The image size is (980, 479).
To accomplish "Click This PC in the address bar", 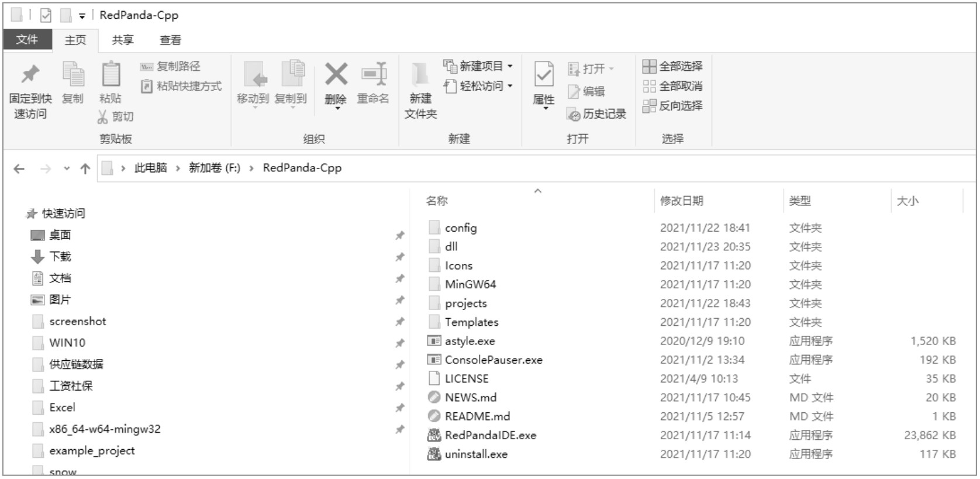I will click(150, 168).
